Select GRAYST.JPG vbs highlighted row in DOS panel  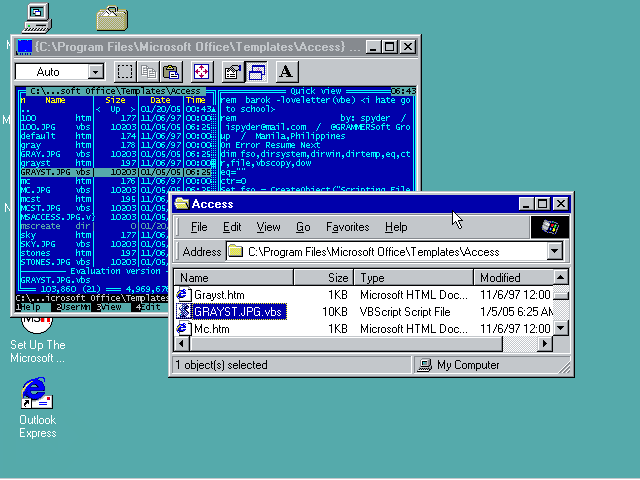(116, 172)
